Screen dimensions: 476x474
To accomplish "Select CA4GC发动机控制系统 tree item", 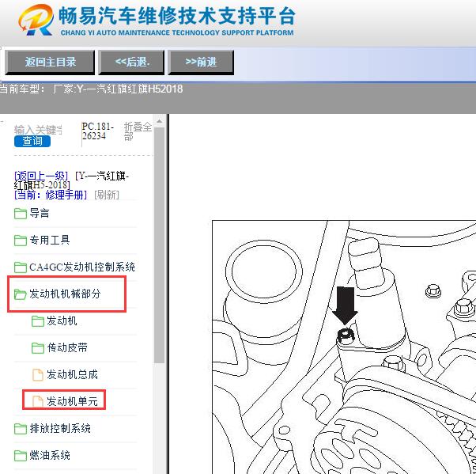I will click(x=82, y=267).
